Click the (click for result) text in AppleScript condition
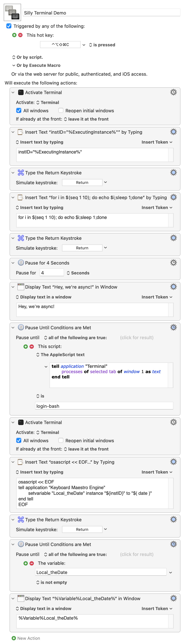Viewport: 184px width, 644px height. [x=137, y=338]
